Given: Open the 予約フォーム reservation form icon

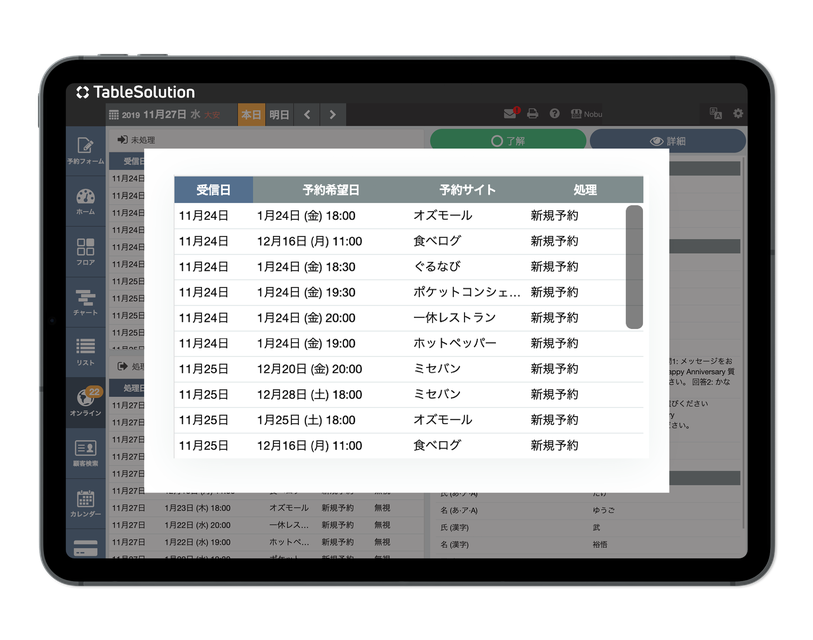Looking at the screenshot, I should pyautogui.click(x=85, y=150).
